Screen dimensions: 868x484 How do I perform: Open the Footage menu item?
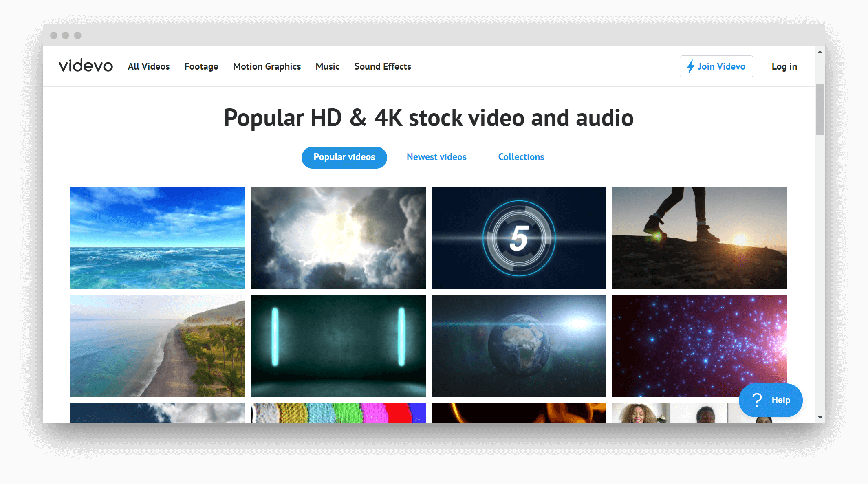(201, 66)
